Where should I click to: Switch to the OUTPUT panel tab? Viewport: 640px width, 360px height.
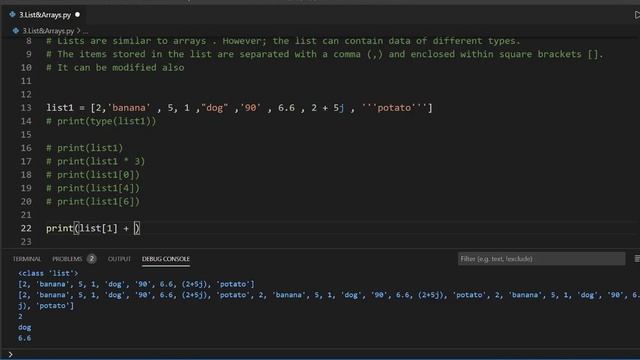[119, 259]
